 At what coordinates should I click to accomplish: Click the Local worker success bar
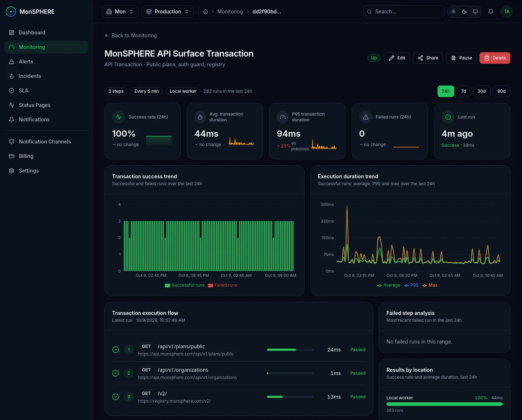click(444, 404)
